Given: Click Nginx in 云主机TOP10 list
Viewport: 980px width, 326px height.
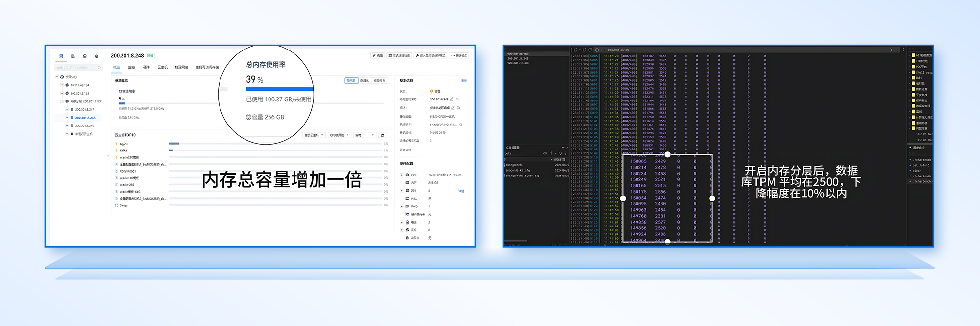Looking at the screenshot, I should pos(124,144).
